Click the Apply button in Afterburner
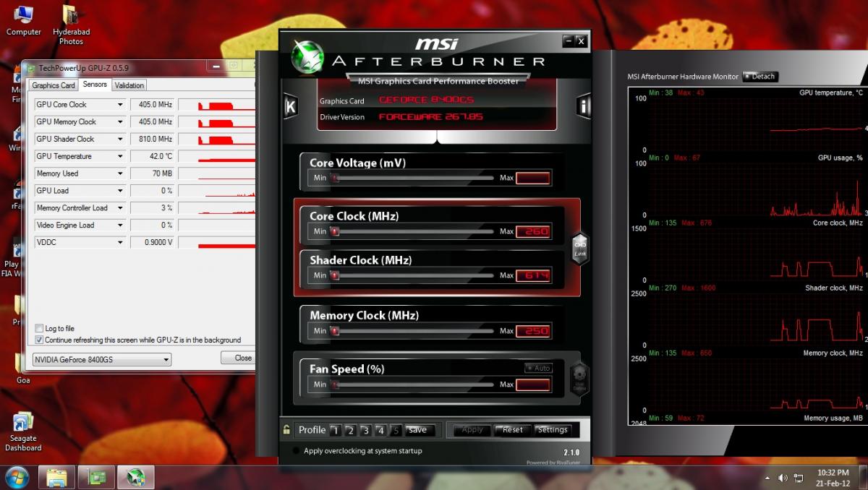This screenshot has width=868, height=490. click(472, 429)
